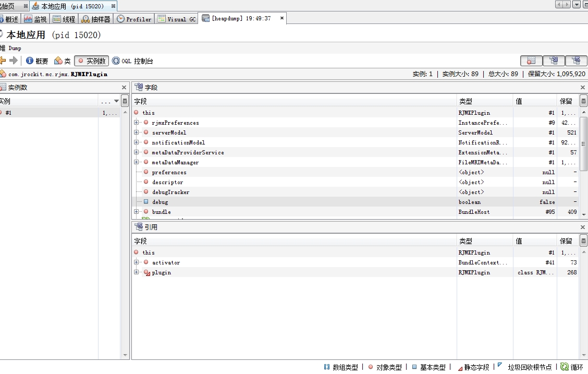Expand the activator reference node
The width and height of the screenshot is (588, 374).
tap(136, 262)
